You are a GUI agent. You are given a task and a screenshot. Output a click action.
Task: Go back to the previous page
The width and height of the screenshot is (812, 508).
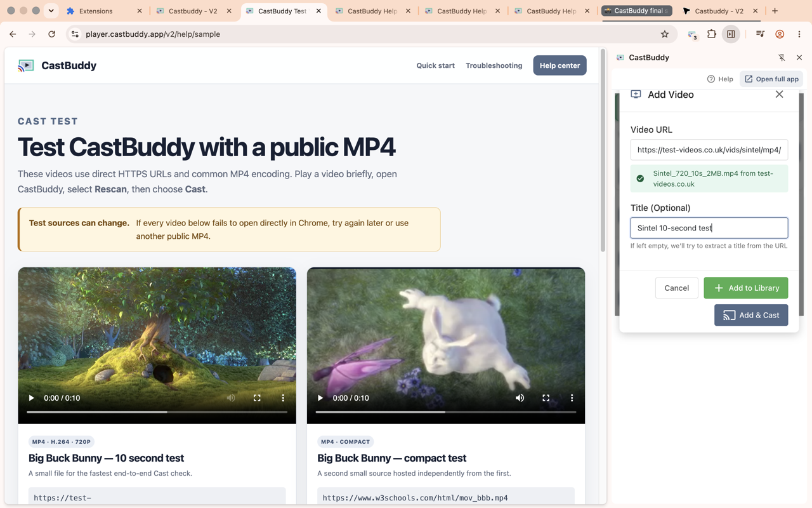tap(13, 34)
